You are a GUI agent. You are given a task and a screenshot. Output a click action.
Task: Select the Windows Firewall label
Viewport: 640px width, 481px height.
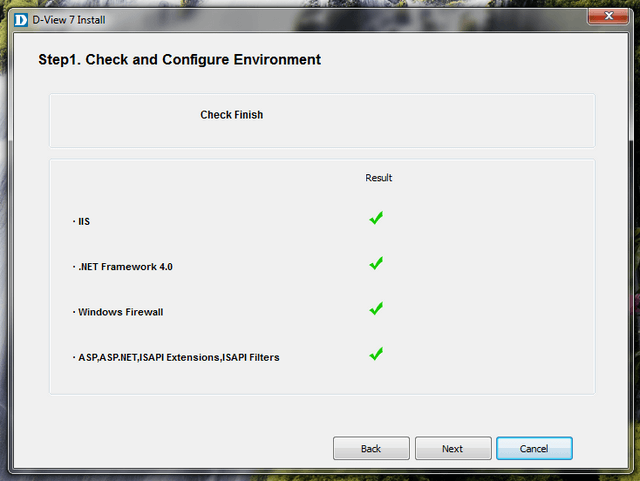tap(120, 312)
